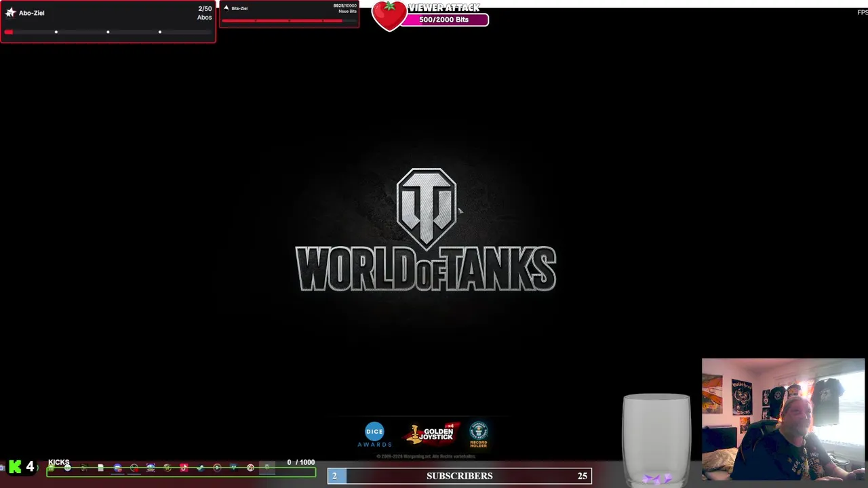Click the '0 / 1000' kicks counter
The height and width of the screenshot is (488, 868).
tap(300, 462)
